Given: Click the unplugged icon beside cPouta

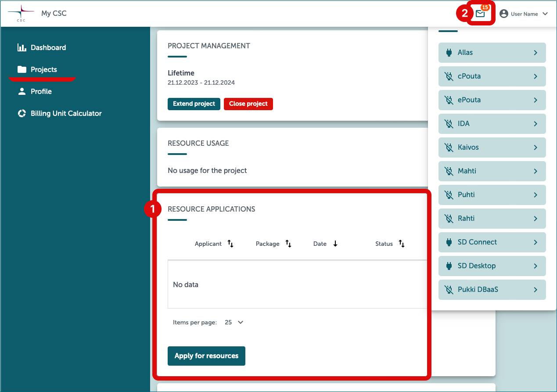Looking at the screenshot, I should coord(449,76).
